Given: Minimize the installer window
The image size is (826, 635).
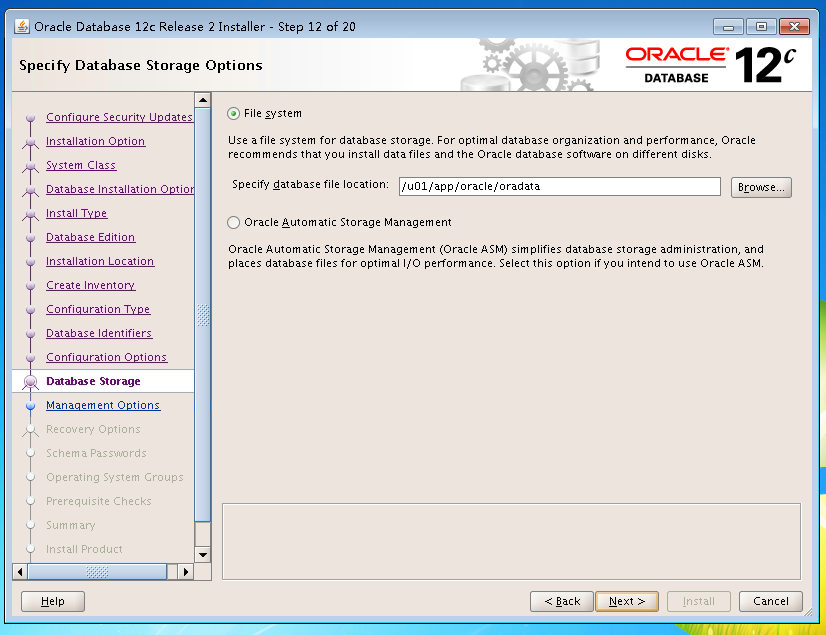Looking at the screenshot, I should [728, 26].
